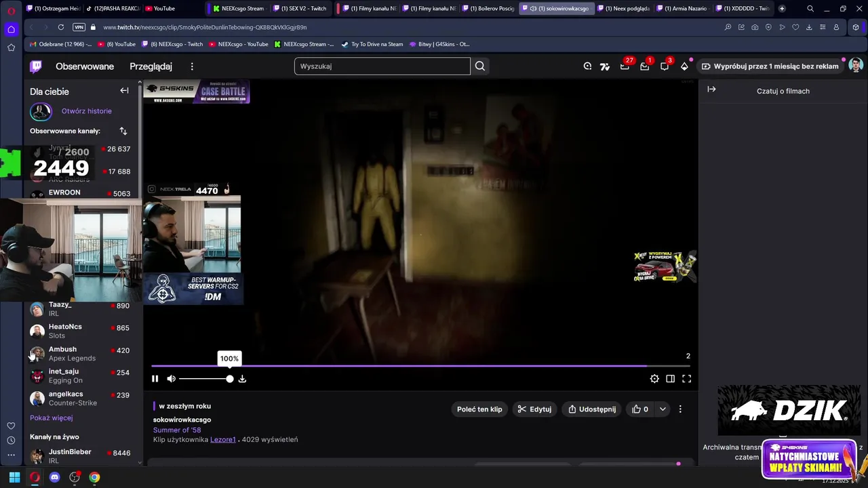Open Chrome from the taskbar
This screenshot has width=868, height=488.
tap(94, 477)
